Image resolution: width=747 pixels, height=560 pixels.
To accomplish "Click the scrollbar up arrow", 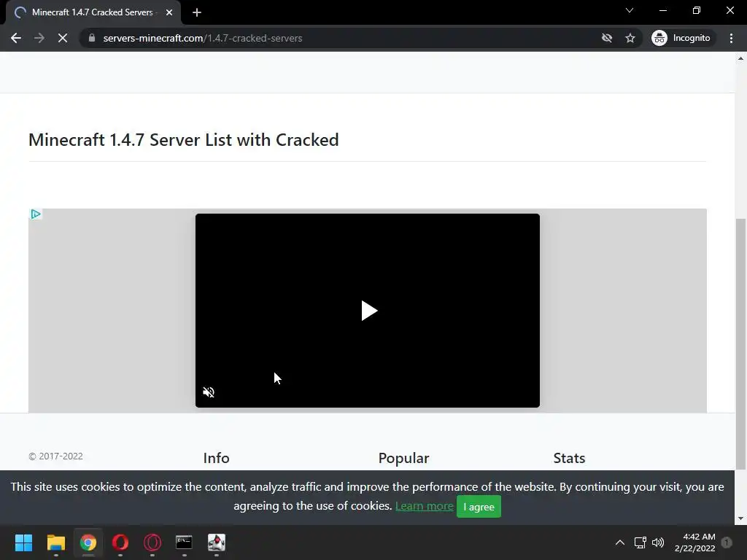I will coord(740,58).
